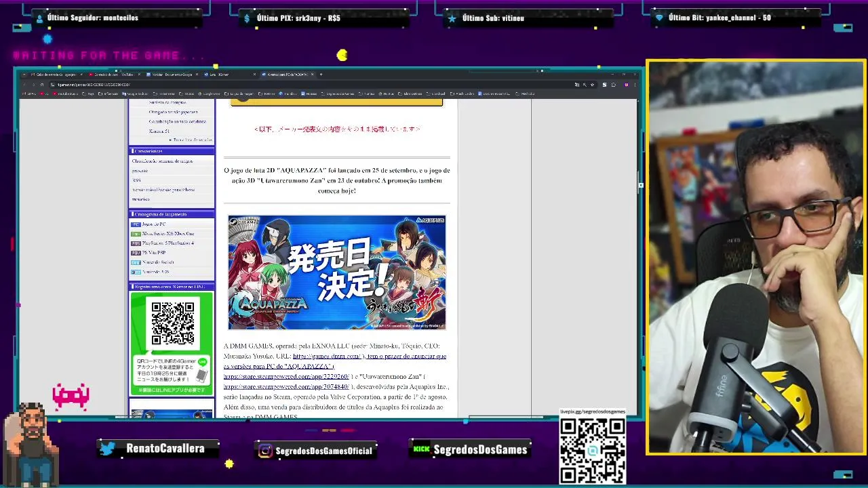
Task: Open the Nintendo 3DS schedule
Action: click(155, 272)
